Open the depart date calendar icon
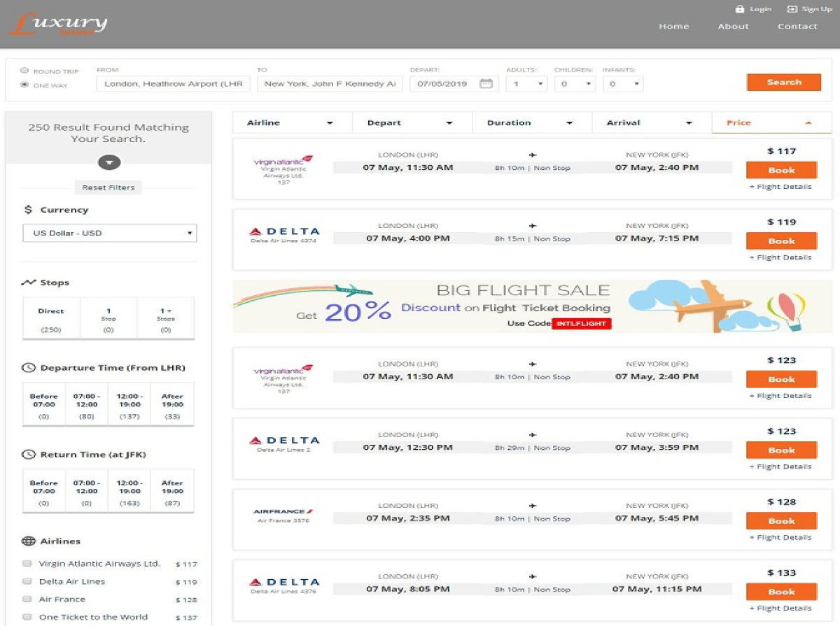840x626 pixels. point(486,84)
